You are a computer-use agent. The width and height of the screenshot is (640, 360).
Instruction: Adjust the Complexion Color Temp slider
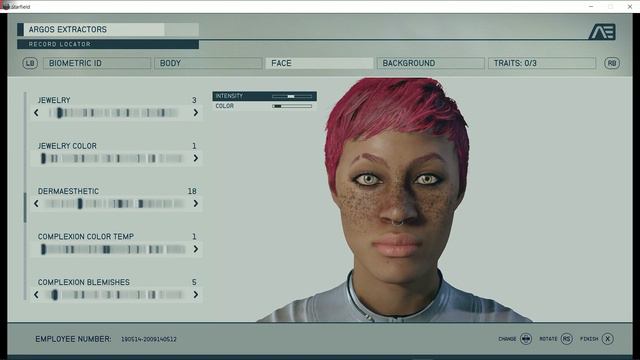[x=113, y=249]
